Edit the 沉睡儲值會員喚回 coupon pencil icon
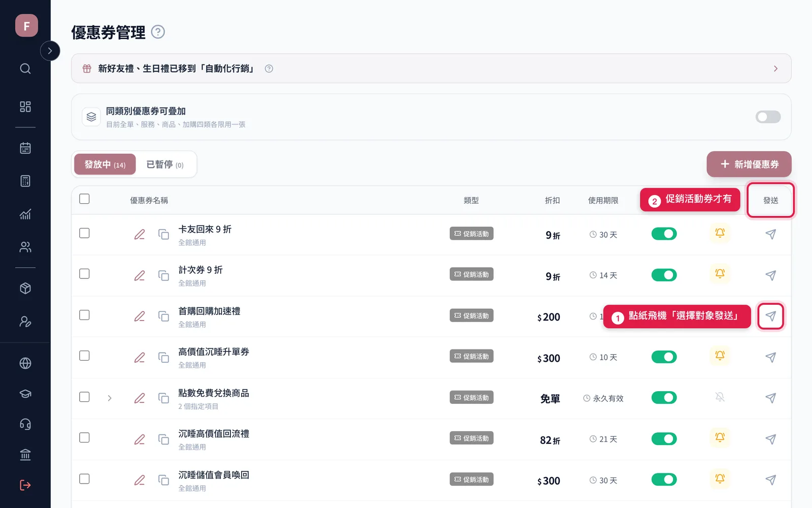Screen dimensions: 812x508 point(140,480)
